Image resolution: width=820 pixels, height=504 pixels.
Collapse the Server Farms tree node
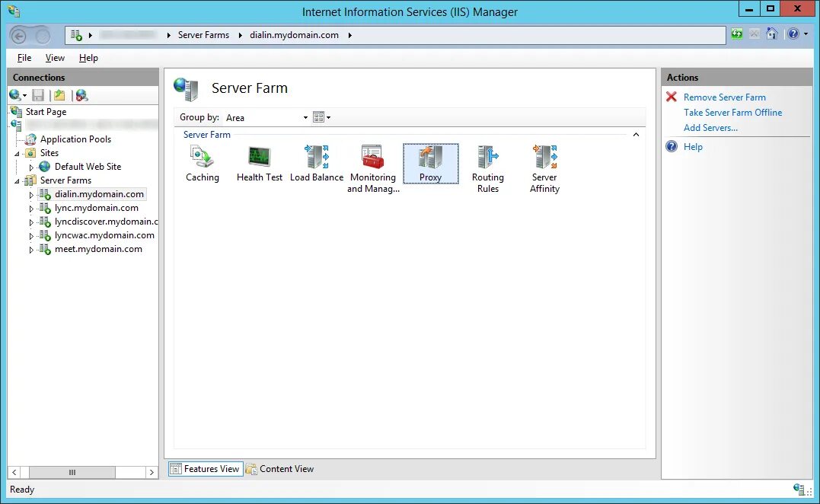pyautogui.click(x=17, y=181)
